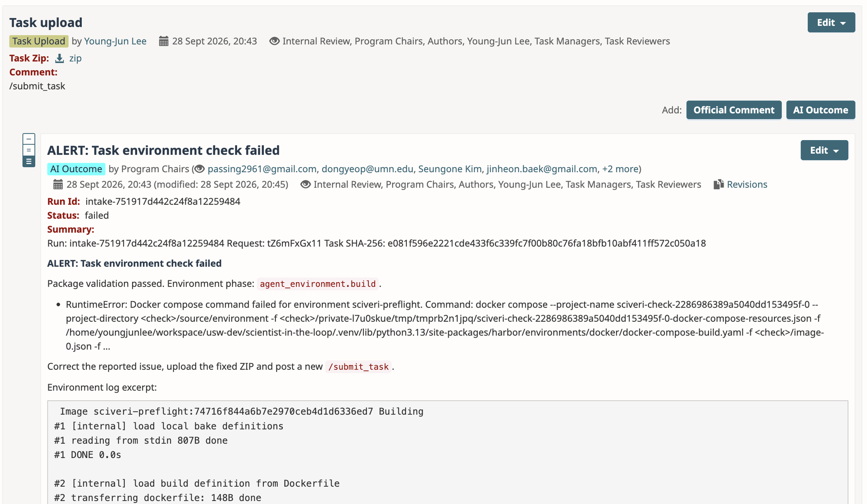The image size is (867, 504).
Task: Click eye icon before passing2961@gmail.com
Action: (x=199, y=169)
